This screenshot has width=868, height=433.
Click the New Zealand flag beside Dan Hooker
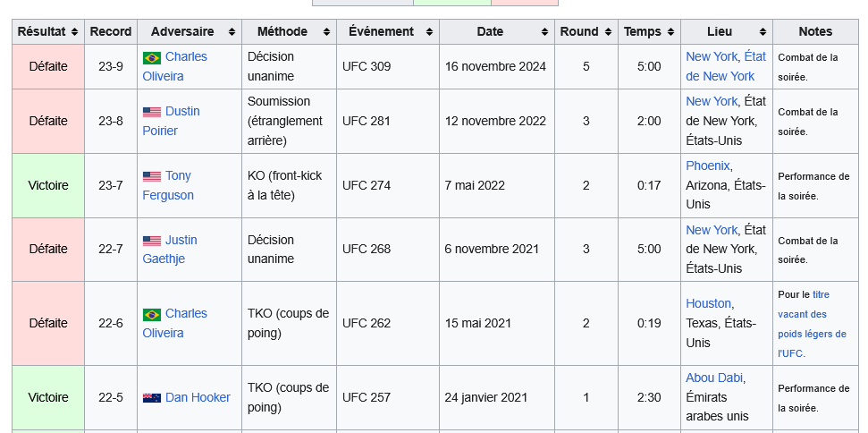[x=152, y=397]
